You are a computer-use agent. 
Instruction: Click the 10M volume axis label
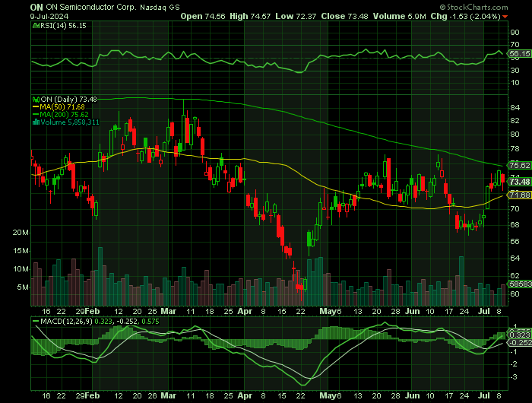point(21,269)
